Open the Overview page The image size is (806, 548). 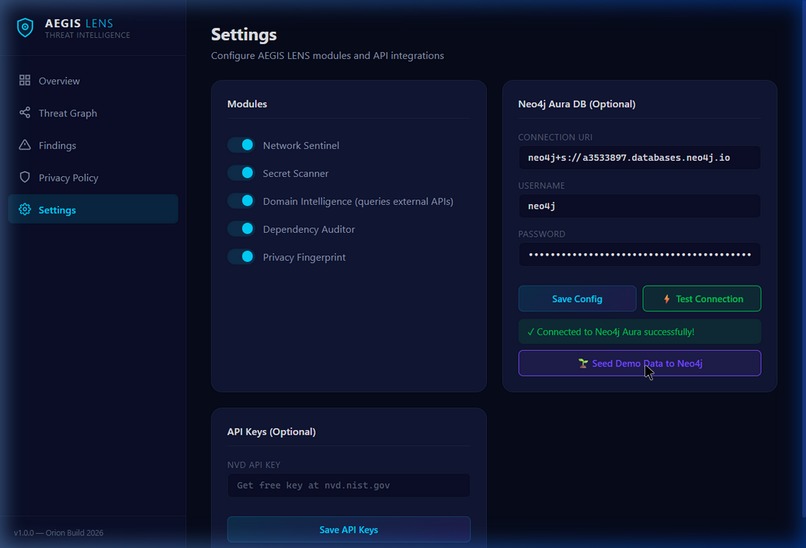pyautogui.click(x=93, y=81)
